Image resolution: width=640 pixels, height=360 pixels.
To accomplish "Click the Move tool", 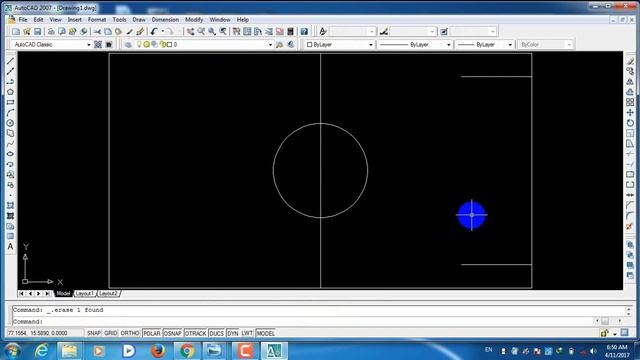I will pos(630,112).
